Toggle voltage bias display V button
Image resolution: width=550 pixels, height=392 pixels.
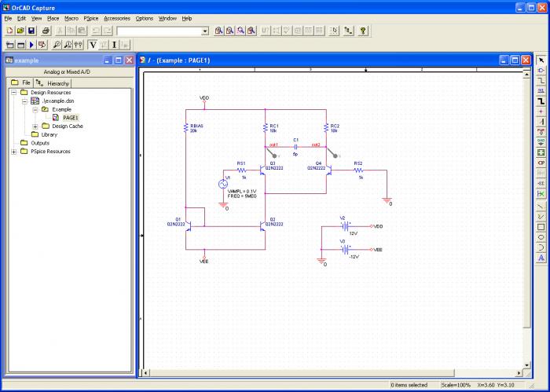pyautogui.click(x=93, y=45)
